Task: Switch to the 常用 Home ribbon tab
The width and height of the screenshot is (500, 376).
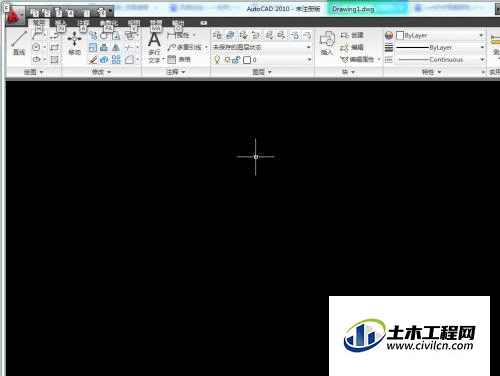Action: coord(39,23)
